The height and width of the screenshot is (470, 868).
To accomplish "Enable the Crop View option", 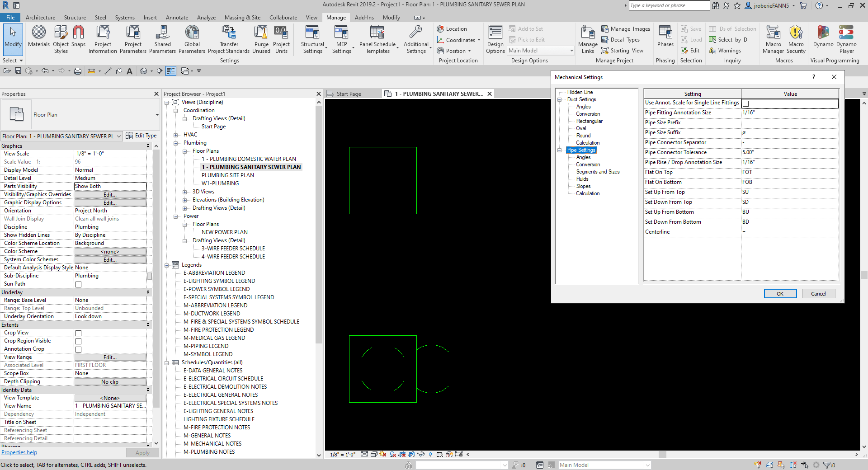I will [78, 333].
